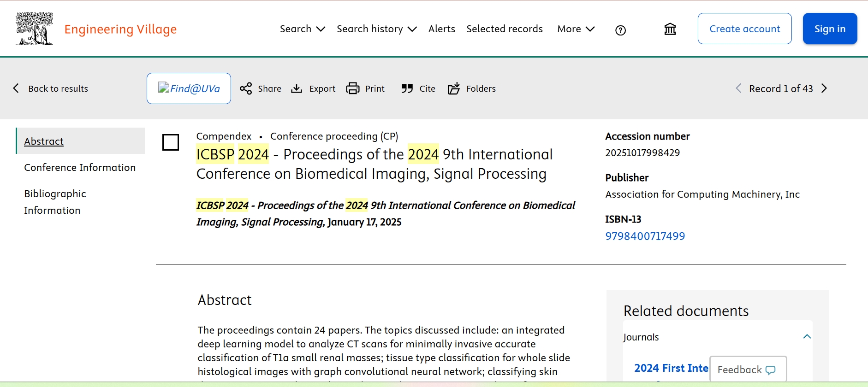
Task: Click the 'Compendex' database label
Action: coord(224,136)
